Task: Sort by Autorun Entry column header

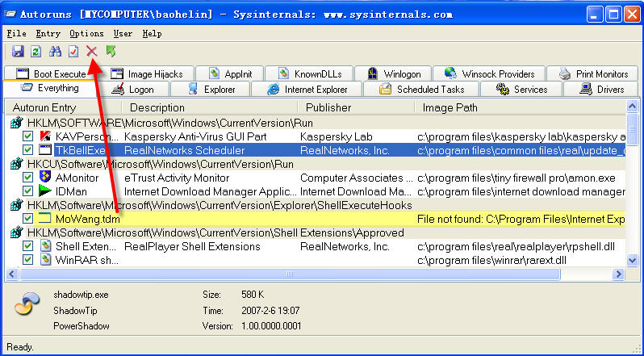Action: click(64, 107)
